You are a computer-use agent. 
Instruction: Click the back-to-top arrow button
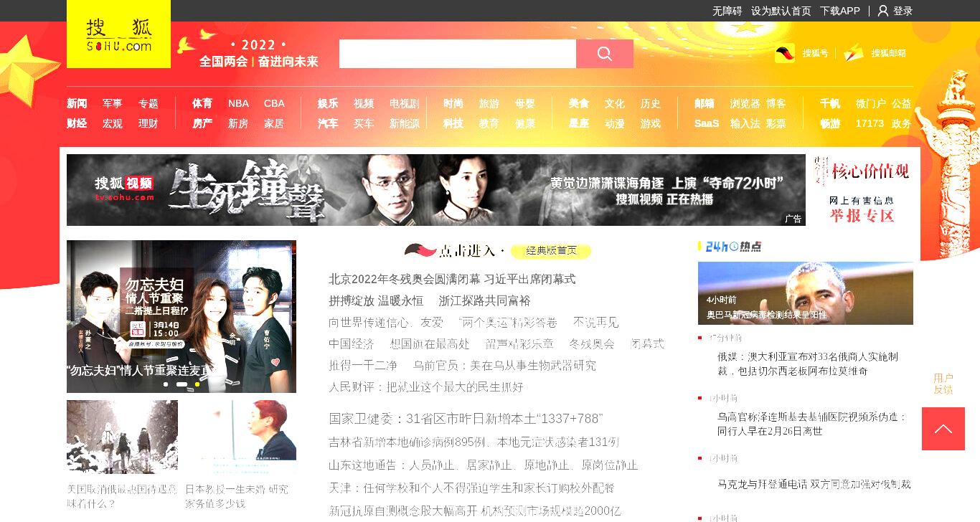coord(943,429)
